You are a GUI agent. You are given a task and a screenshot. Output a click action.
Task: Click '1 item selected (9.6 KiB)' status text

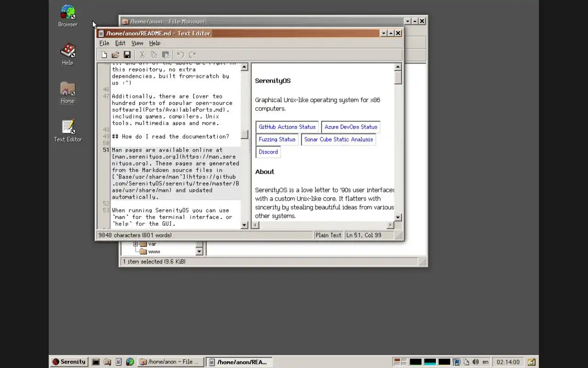click(154, 261)
